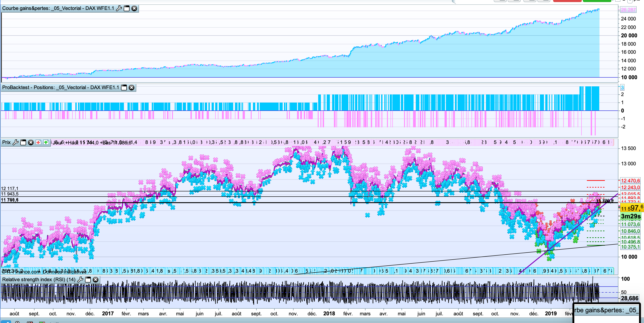Click green up-arrow icon in Prix header
This screenshot has height=323, width=644.
pos(46,142)
